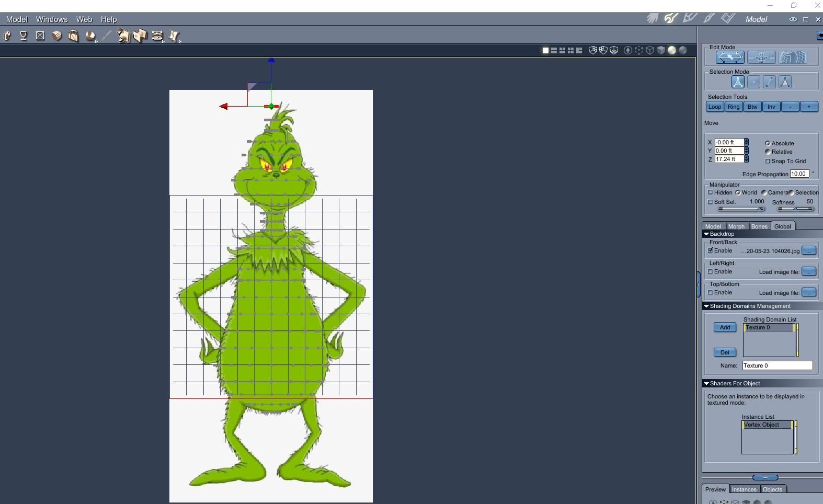This screenshot has height=504, width=823.
Task: Open the brush-icon Texture room
Action: 709,19
